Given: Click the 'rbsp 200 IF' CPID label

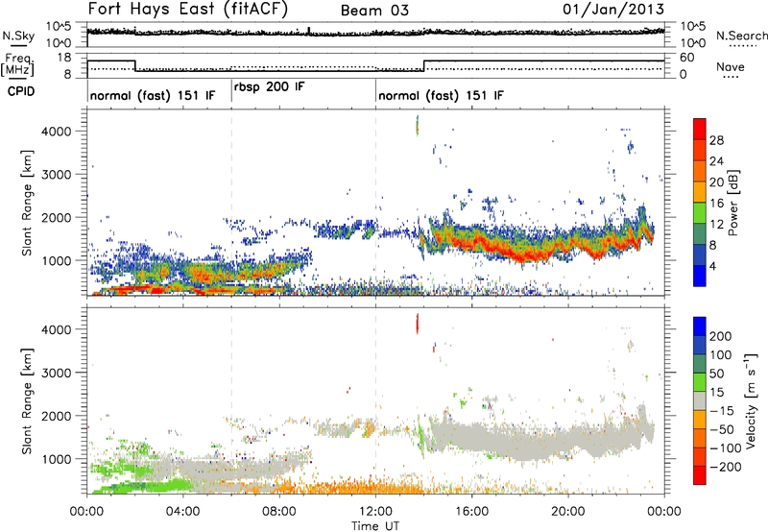Looking at the screenshot, I should [x=270, y=87].
